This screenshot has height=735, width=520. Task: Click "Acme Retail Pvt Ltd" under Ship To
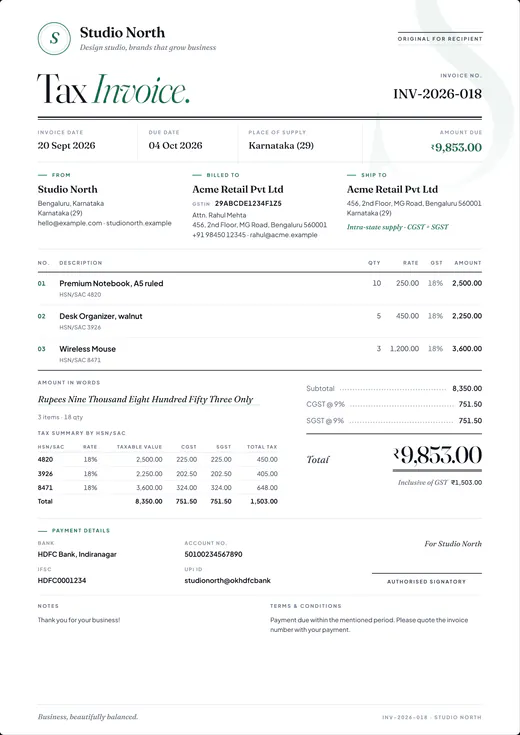coord(392,189)
